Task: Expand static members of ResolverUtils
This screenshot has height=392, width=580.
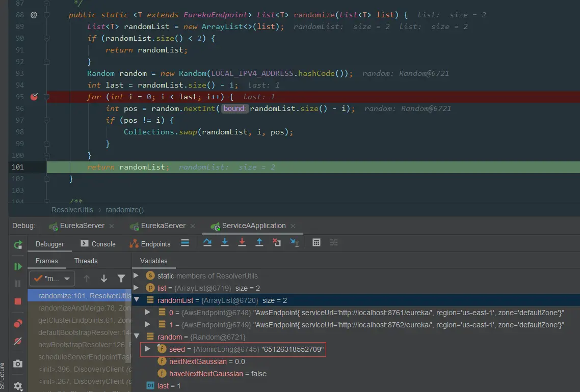Action: pyautogui.click(x=136, y=275)
